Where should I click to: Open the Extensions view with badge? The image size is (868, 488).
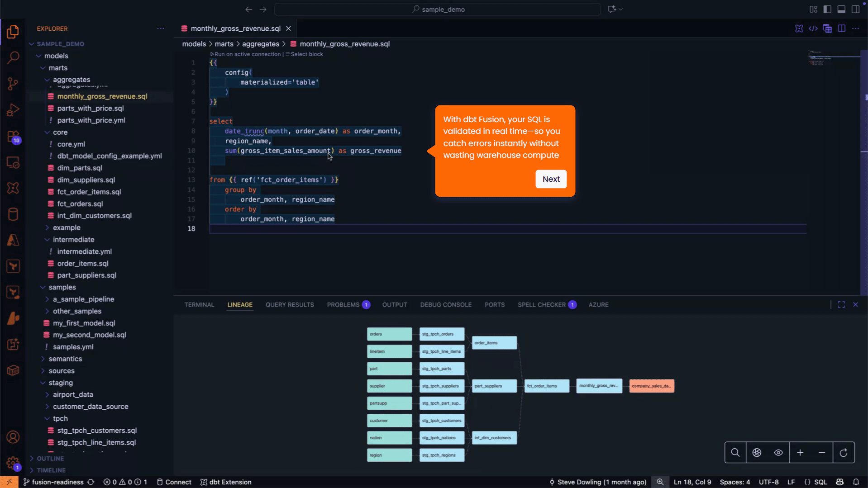(13, 137)
